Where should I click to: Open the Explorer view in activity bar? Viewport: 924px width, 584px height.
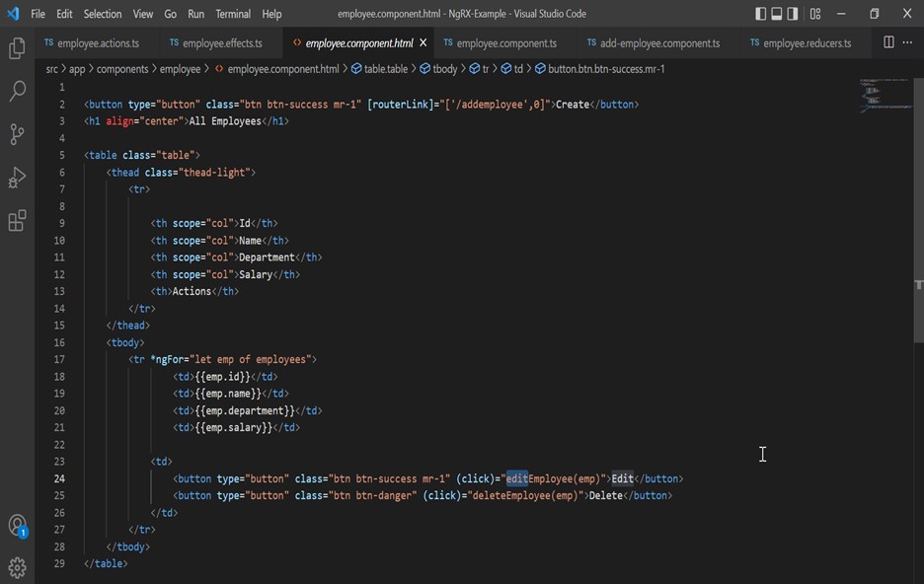click(x=17, y=48)
